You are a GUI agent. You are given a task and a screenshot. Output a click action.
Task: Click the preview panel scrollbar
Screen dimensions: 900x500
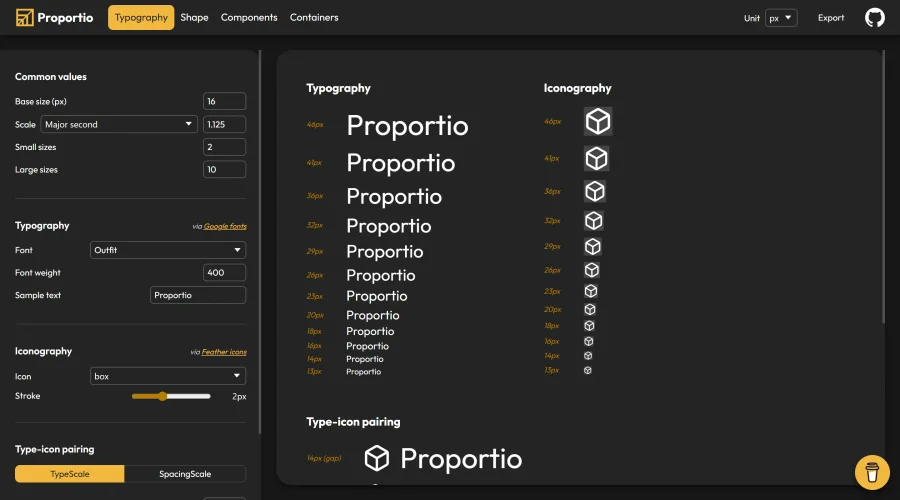pyautogui.click(x=884, y=187)
